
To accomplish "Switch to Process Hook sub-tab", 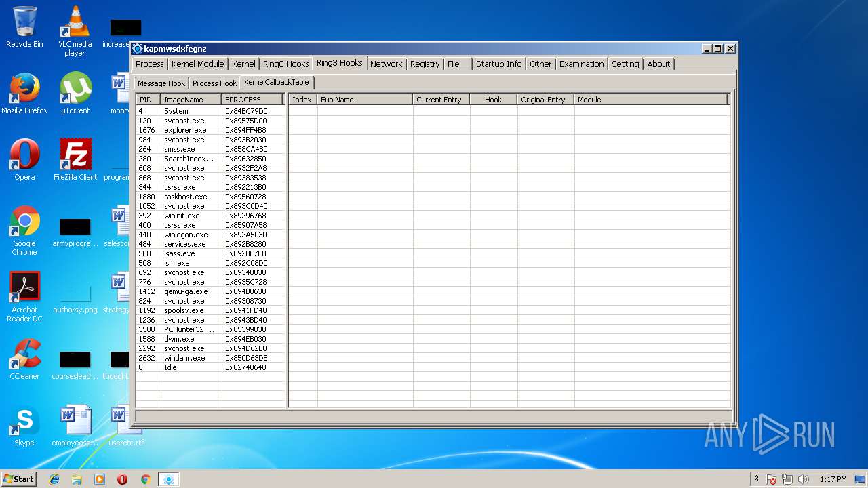I will click(x=214, y=83).
